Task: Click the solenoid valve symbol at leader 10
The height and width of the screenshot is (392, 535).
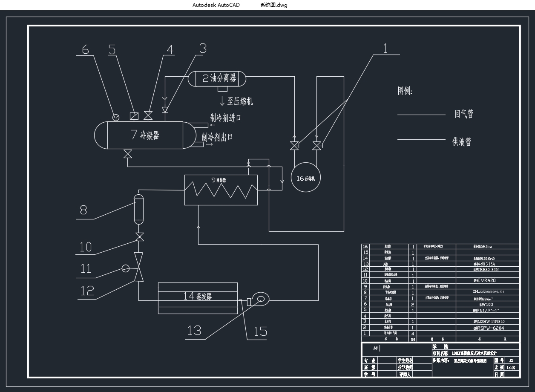Action: tap(139, 237)
